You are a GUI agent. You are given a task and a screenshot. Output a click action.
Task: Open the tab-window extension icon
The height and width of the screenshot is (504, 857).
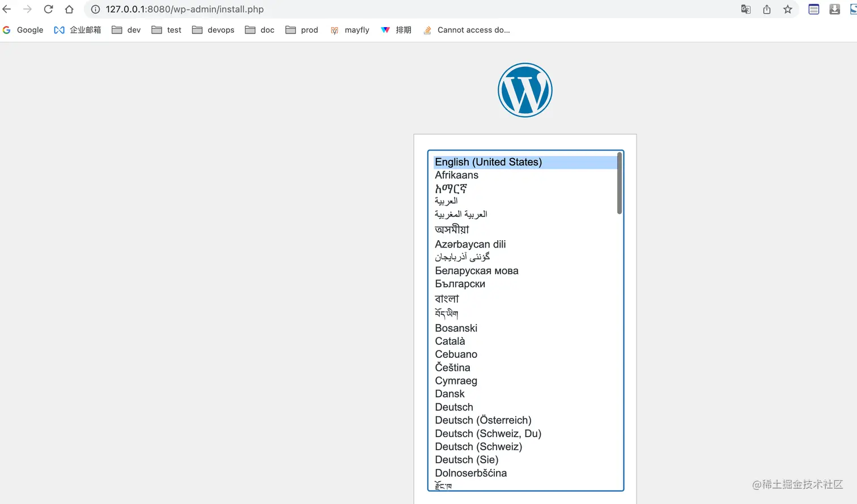point(814,9)
